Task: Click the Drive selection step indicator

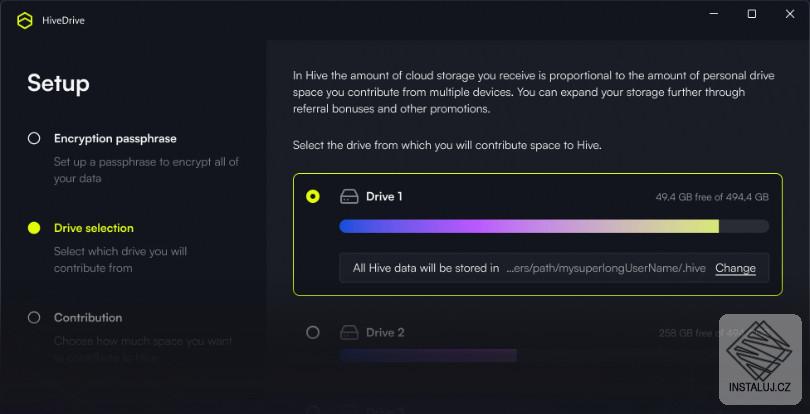Action: coord(34,228)
